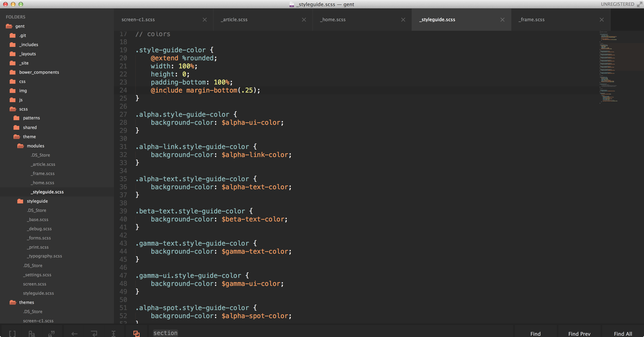Open _forms.scss in the sidebar
The height and width of the screenshot is (337, 644).
coord(39,238)
